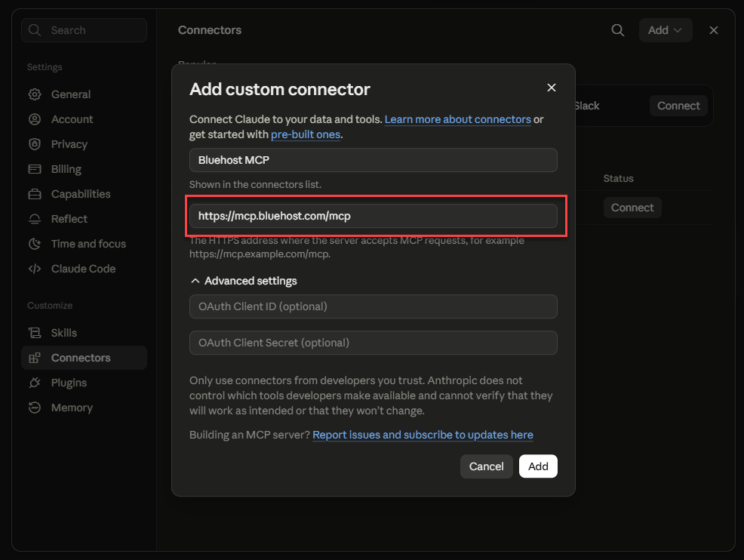Click the 'Shown in the connectors list.' hint
Viewport: 744px width, 560px height.
[255, 184]
